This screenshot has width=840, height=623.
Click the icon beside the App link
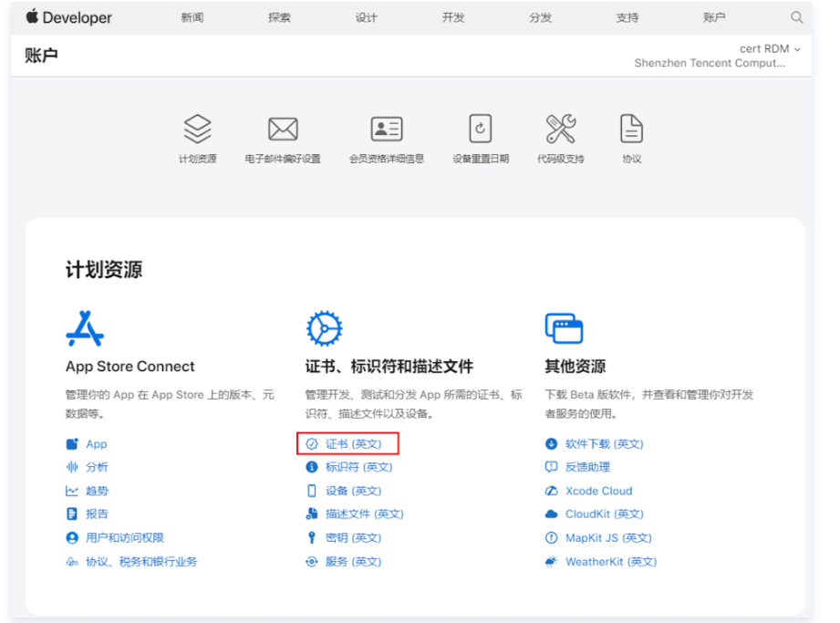click(72, 444)
